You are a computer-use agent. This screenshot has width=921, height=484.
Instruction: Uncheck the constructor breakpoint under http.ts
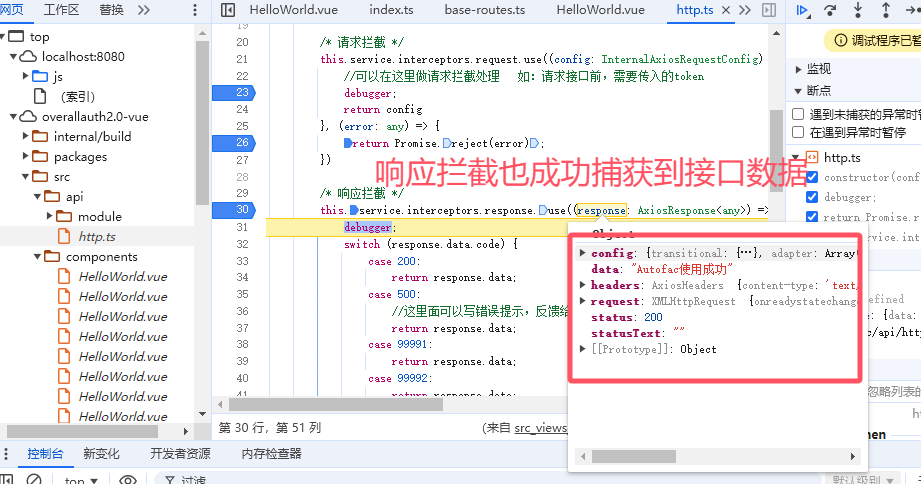812,177
